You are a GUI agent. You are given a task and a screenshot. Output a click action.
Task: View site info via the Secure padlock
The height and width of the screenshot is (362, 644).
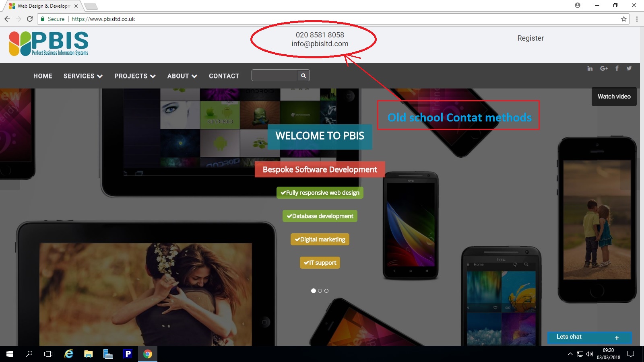pyautogui.click(x=53, y=19)
